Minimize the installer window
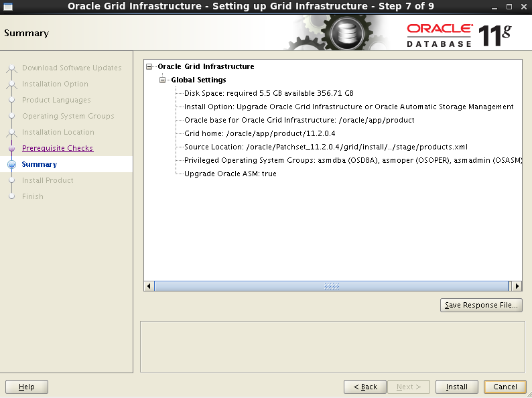The width and height of the screenshot is (532, 398). point(494,7)
